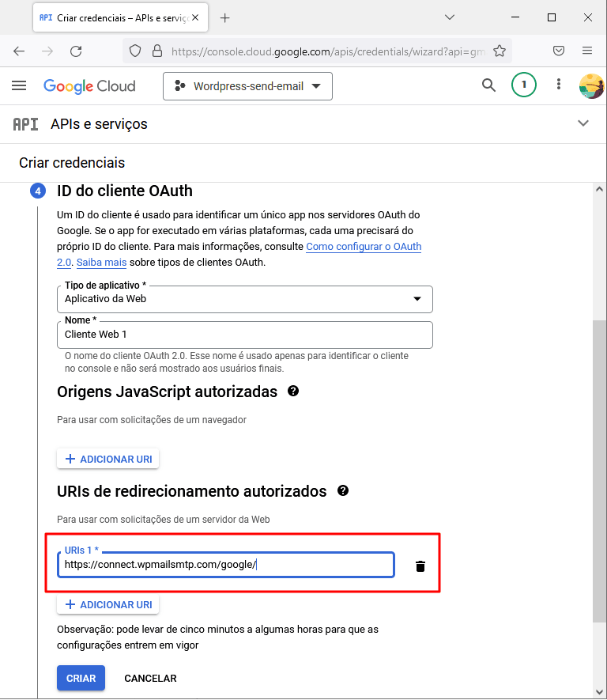Click in the Nome field containing Cliente Web 1

coord(245,335)
